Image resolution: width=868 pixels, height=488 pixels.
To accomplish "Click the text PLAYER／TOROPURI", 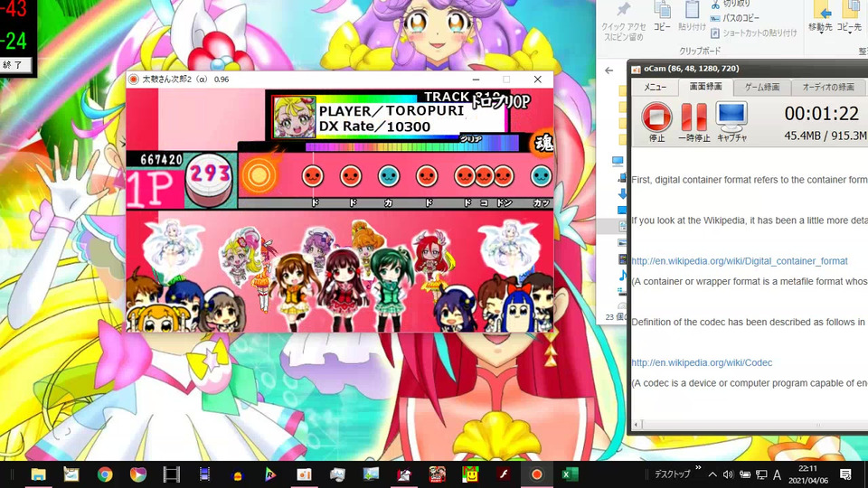I will 392,110.
